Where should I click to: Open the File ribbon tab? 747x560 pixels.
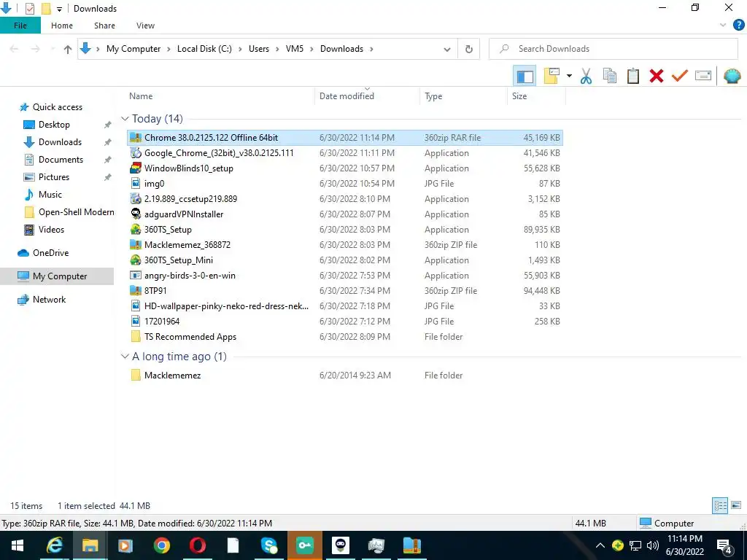tap(20, 26)
